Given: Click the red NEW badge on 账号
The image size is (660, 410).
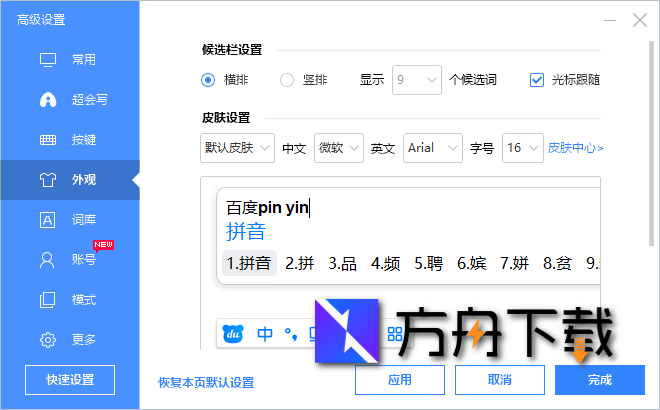Looking at the screenshot, I should [x=104, y=245].
